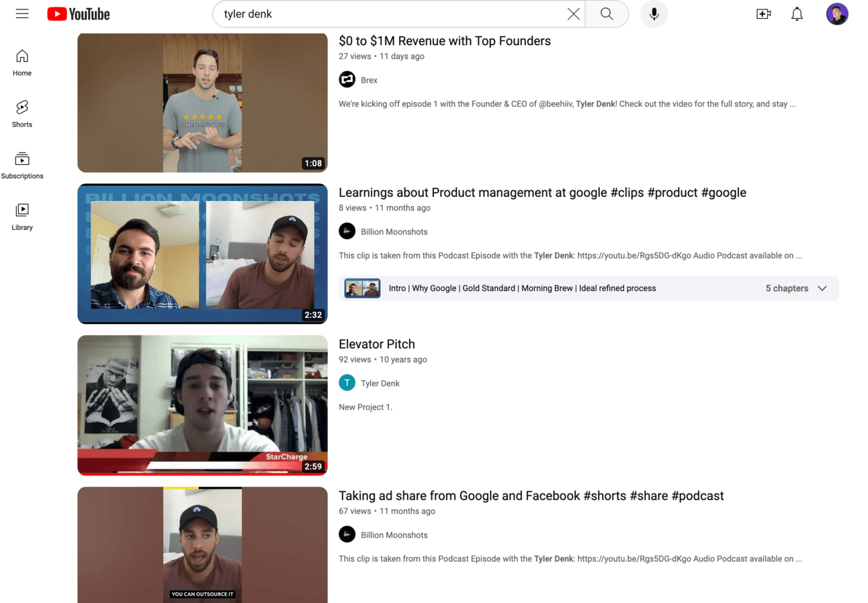
Task: Open the Create video button
Action: pyautogui.click(x=764, y=14)
